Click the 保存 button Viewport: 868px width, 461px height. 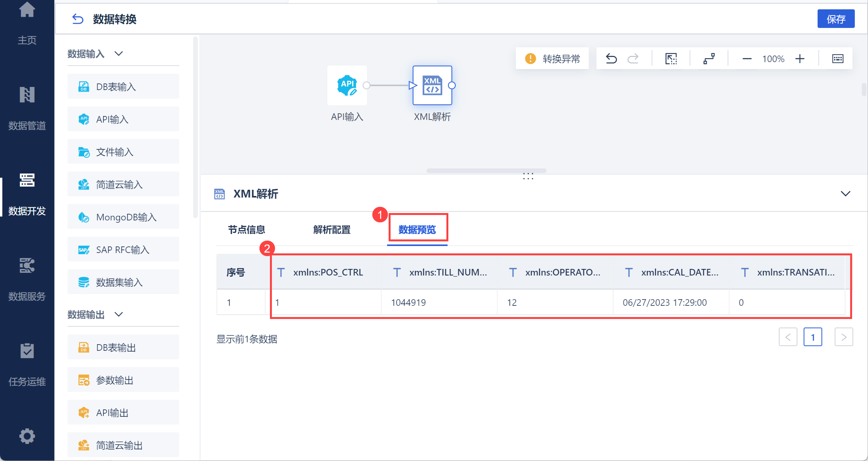pos(836,19)
